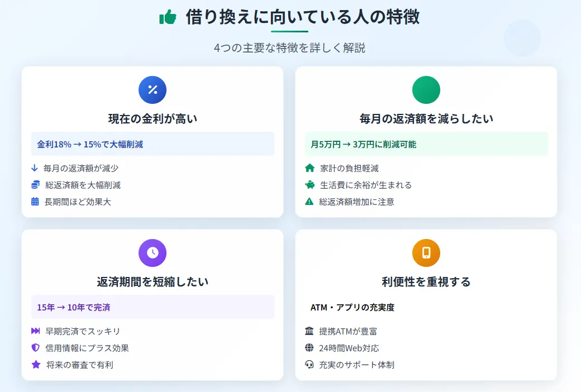581x392 pixels.
Task: Click the globe icon beside 24時間Web対応
Action: coord(309,347)
